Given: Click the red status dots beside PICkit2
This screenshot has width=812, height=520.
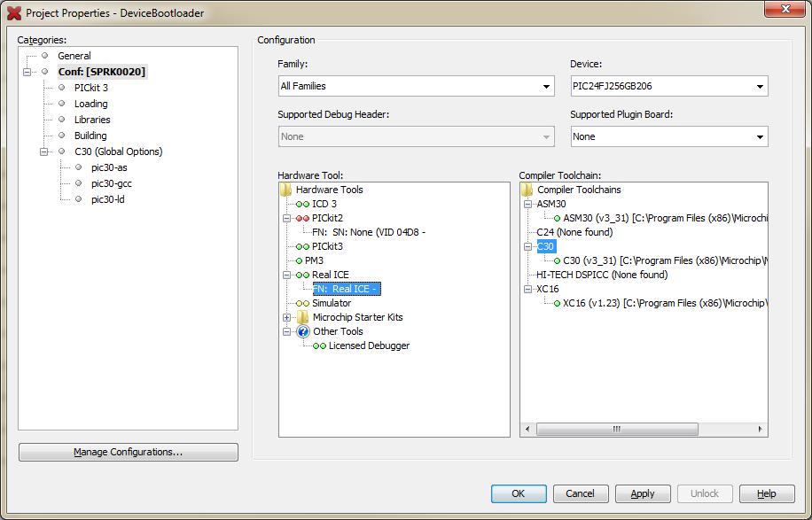Looking at the screenshot, I should 301,218.
